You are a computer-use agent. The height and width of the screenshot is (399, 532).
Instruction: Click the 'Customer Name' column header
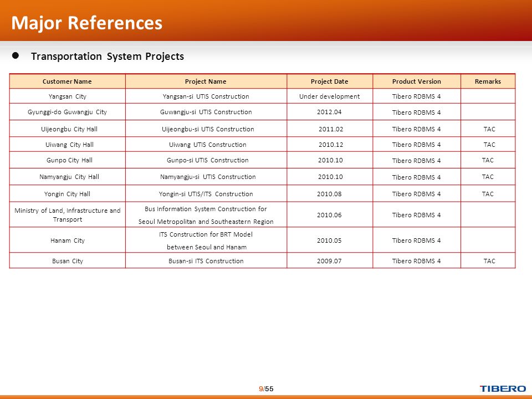point(67,81)
